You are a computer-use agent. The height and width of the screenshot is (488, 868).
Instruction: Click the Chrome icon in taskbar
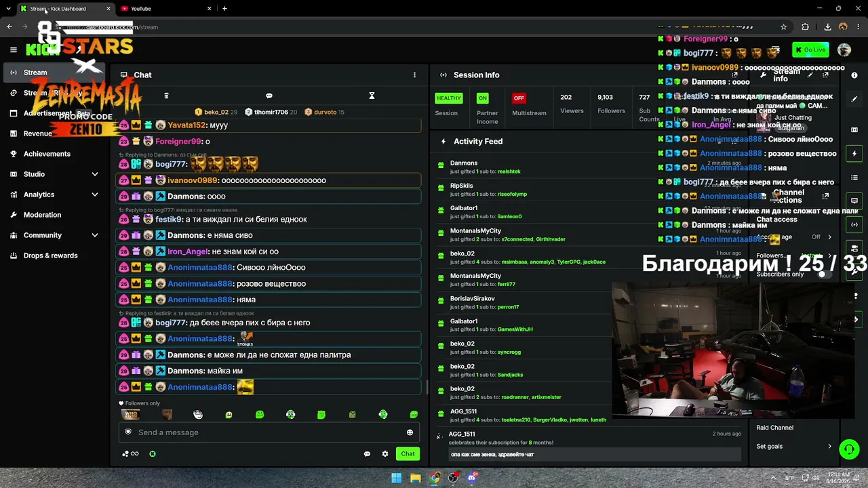click(x=435, y=478)
